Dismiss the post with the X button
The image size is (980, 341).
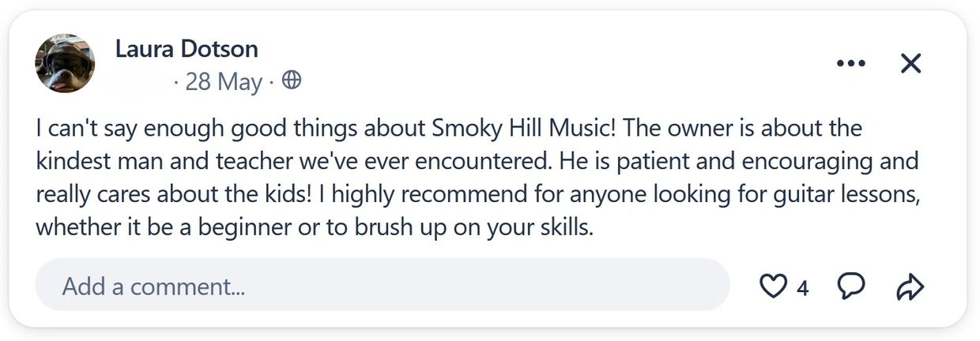(x=911, y=63)
